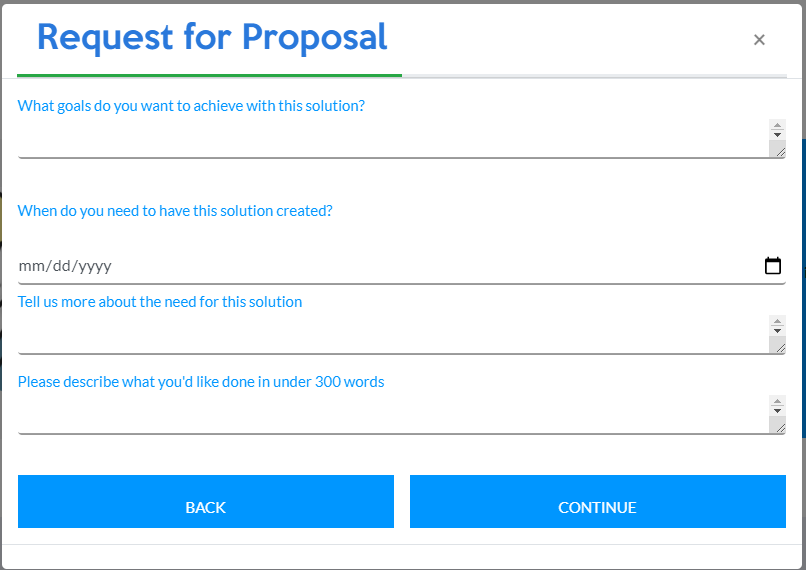Image resolution: width=806 pixels, height=570 pixels.
Task: Click the 'What goals do you want' label
Action: pos(191,105)
